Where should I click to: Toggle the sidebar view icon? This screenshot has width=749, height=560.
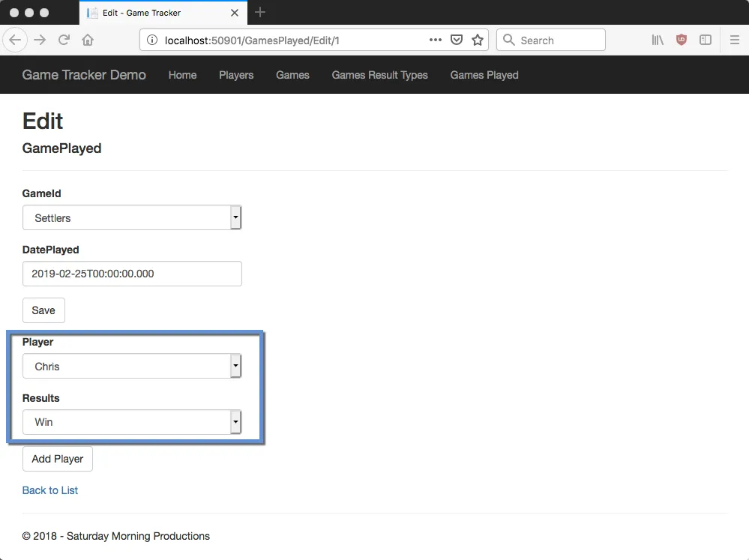click(x=706, y=40)
